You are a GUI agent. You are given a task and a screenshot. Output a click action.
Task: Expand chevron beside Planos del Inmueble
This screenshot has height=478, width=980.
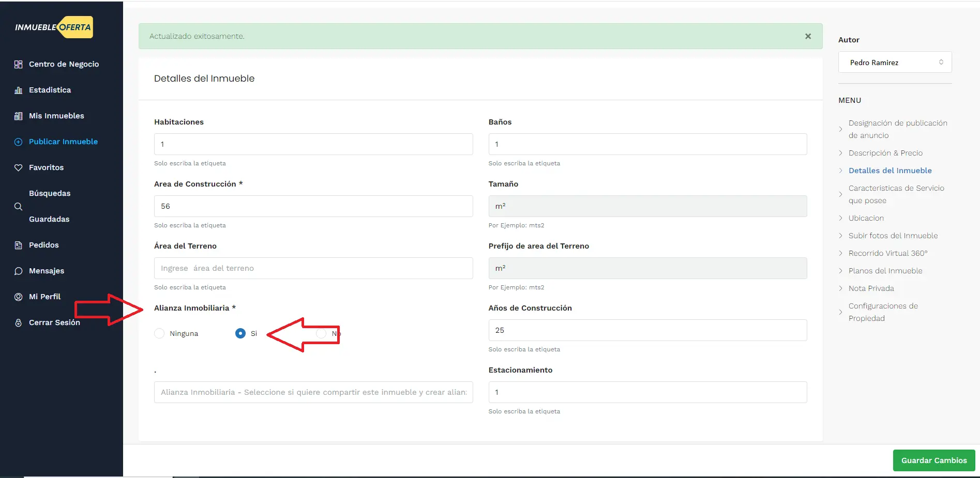tap(840, 271)
